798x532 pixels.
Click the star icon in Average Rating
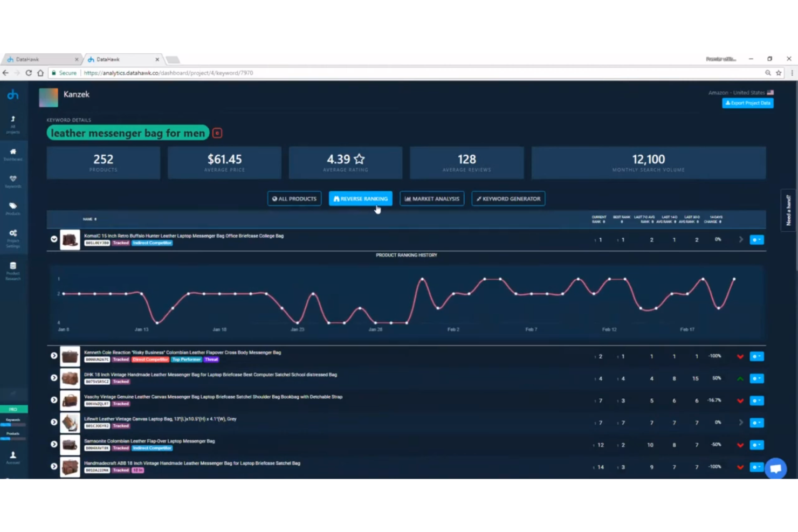click(359, 159)
